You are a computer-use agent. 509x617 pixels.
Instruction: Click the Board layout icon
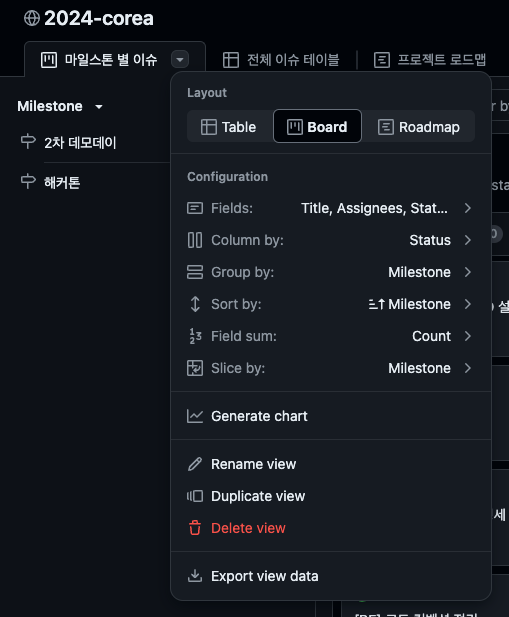[295, 127]
